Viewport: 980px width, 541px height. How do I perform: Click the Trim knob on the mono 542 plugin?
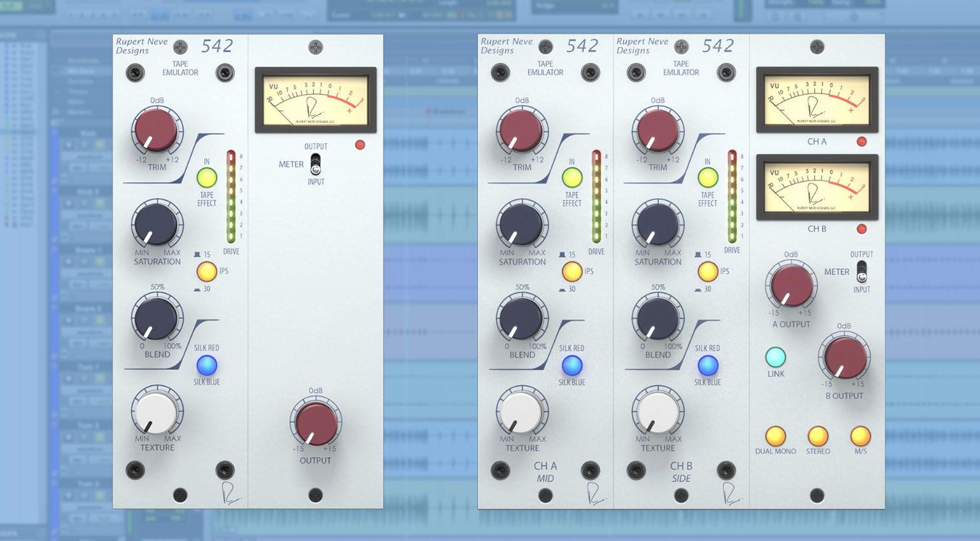tap(157, 130)
